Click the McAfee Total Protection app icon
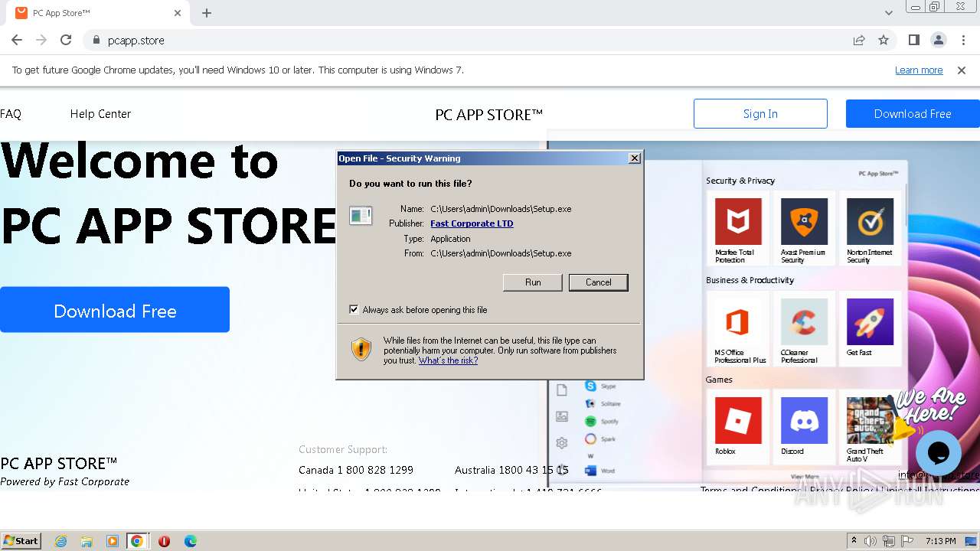Image resolution: width=980 pixels, height=551 pixels. 738,221
